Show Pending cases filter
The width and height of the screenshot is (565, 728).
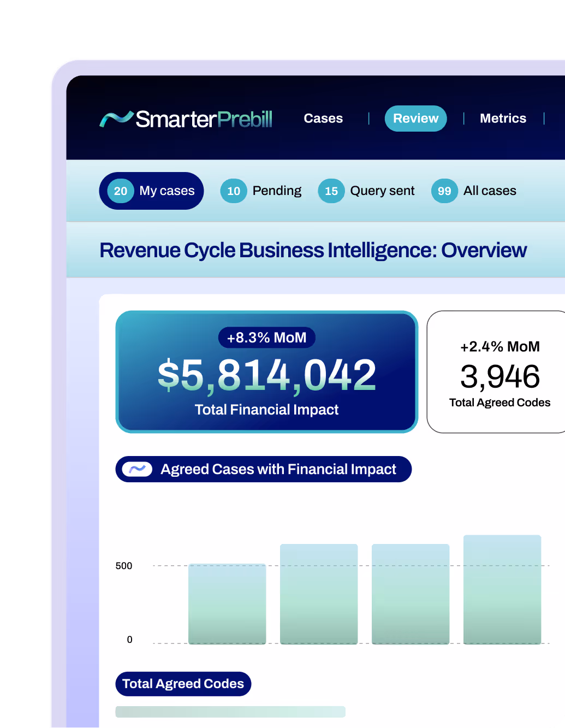pyautogui.click(x=261, y=191)
